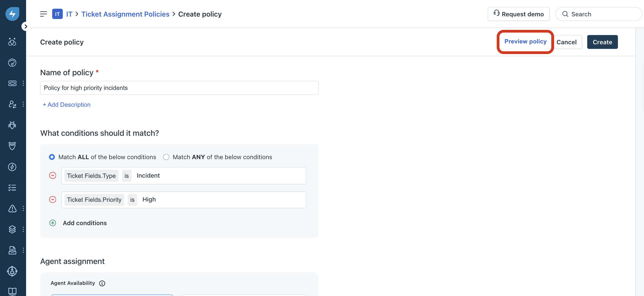Select Match ANY of the below conditions
The width and height of the screenshot is (644, 296).
pyautogui.click(x=166, y=157)
